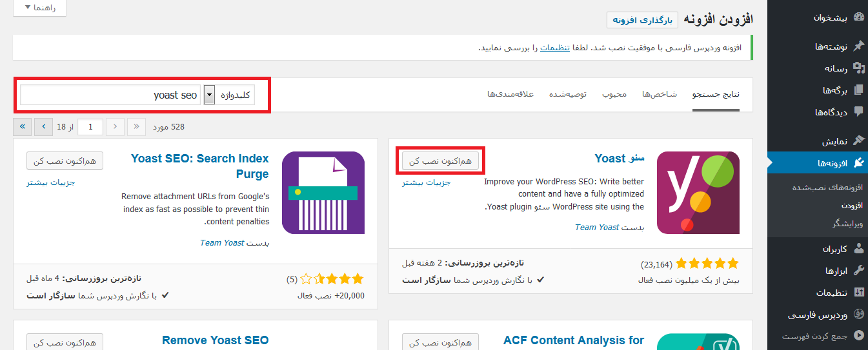Click the Media (رسانه) icon in sidebar
This screenshot has height=350, width=868.
[858, 68]
